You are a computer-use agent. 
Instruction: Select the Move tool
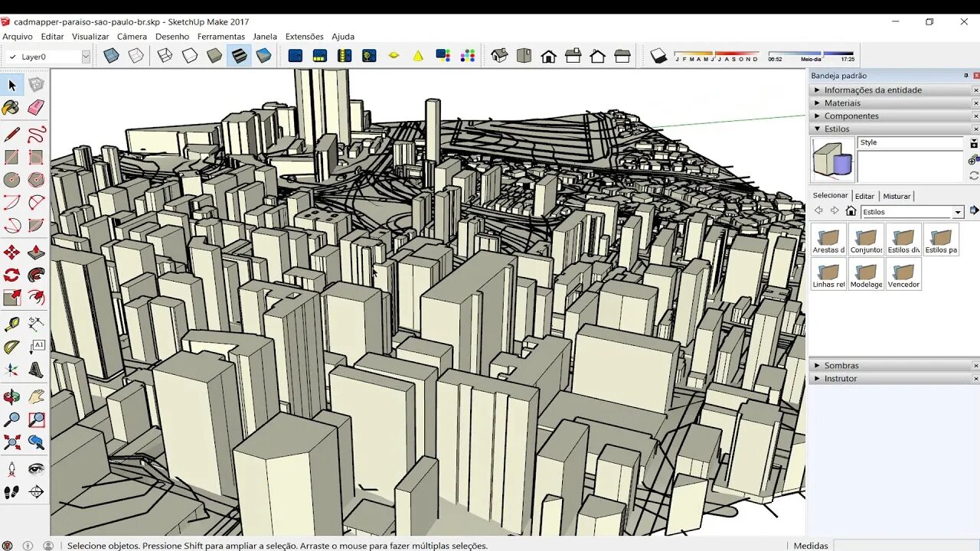click(x=11, y=253)
